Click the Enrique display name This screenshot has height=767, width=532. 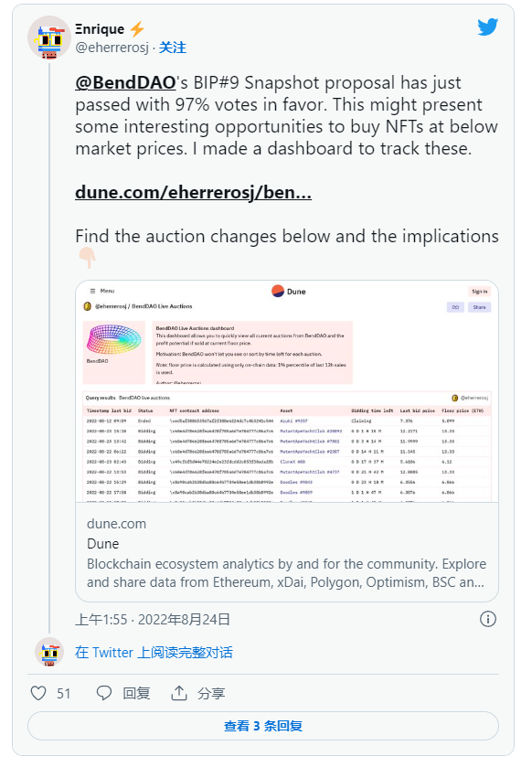click(x=100, y=29)
